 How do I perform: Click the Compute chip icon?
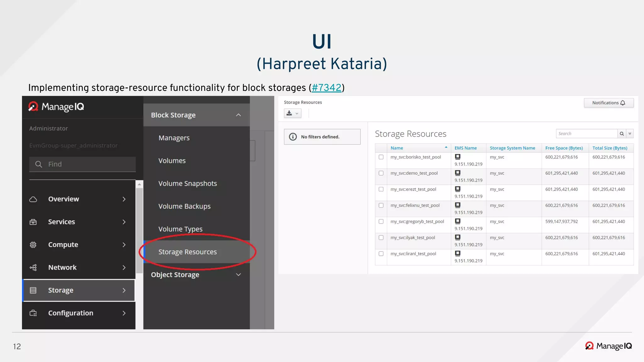(33, 245)
